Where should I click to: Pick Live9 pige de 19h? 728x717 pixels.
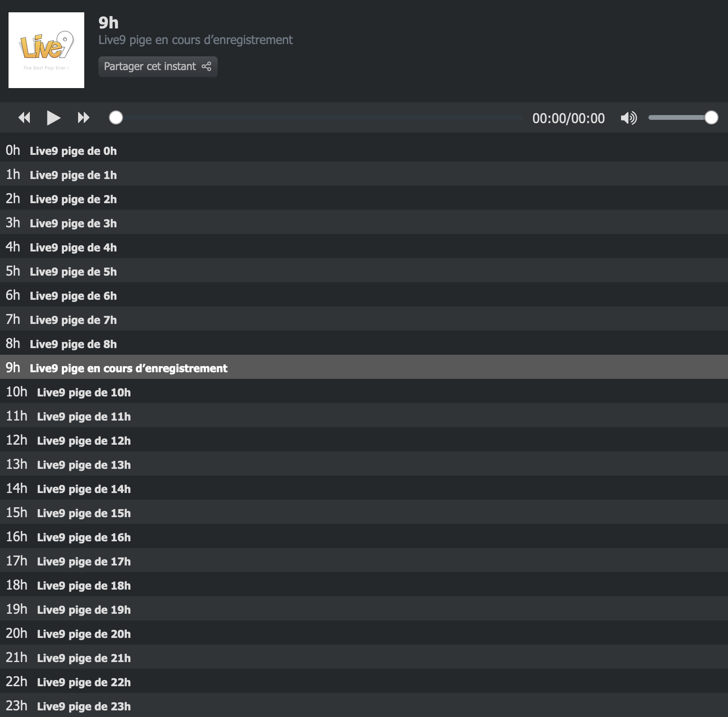[364, 609]
